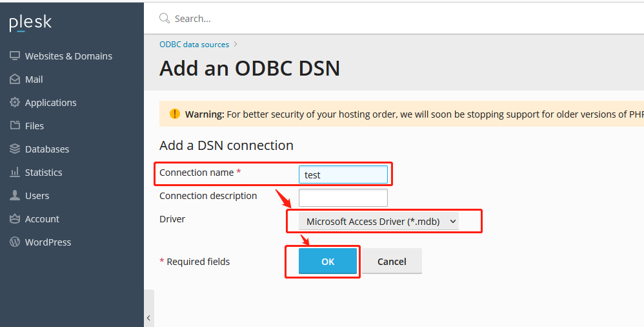Click the Statistics bar chart icon
Screen dimensions: 644x327
click(x=15, y=173)
